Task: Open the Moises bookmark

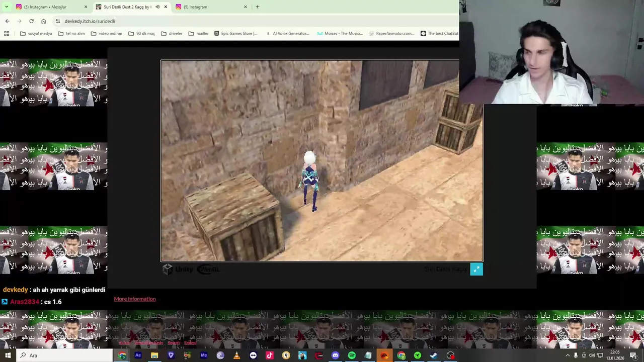Action: pos(340,34)
